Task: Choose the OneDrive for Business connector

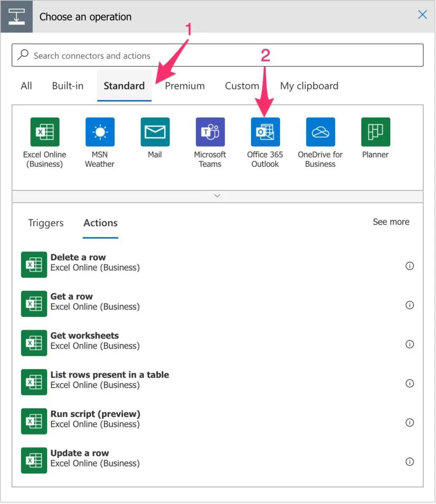Action: (320, 132)
